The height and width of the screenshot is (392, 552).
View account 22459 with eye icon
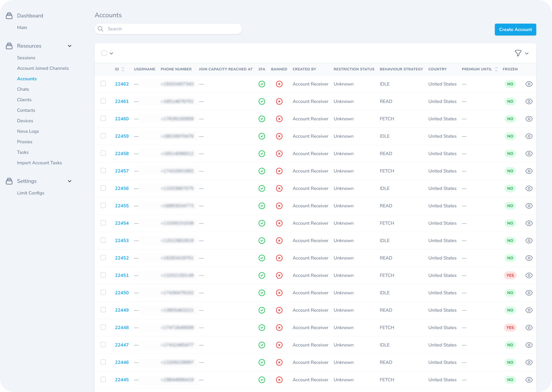click(x=529, y=136)
